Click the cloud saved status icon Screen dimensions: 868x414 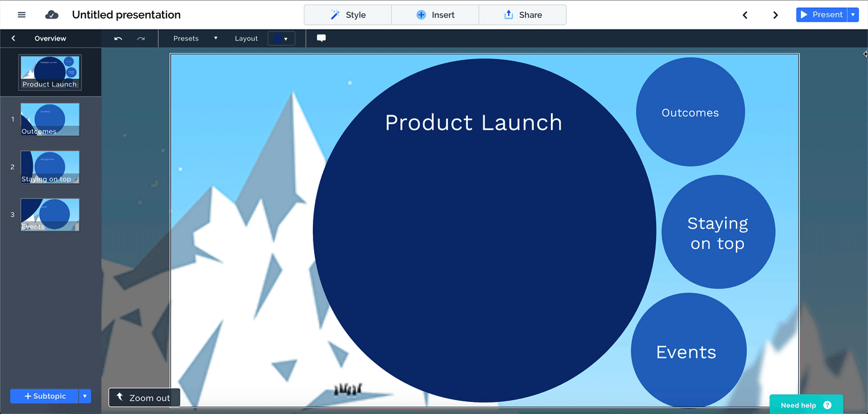pyautogui.click(x=52, y=14)
